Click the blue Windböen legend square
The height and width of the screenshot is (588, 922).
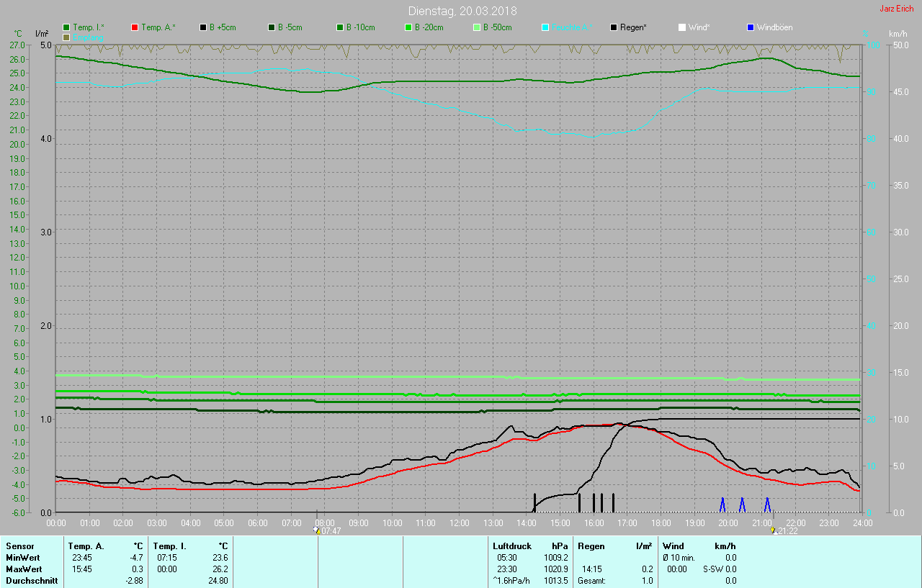[751, 27]
